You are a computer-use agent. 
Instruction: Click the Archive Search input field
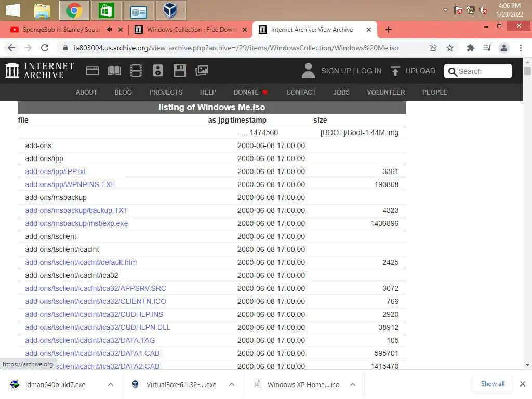pos(478,71)
